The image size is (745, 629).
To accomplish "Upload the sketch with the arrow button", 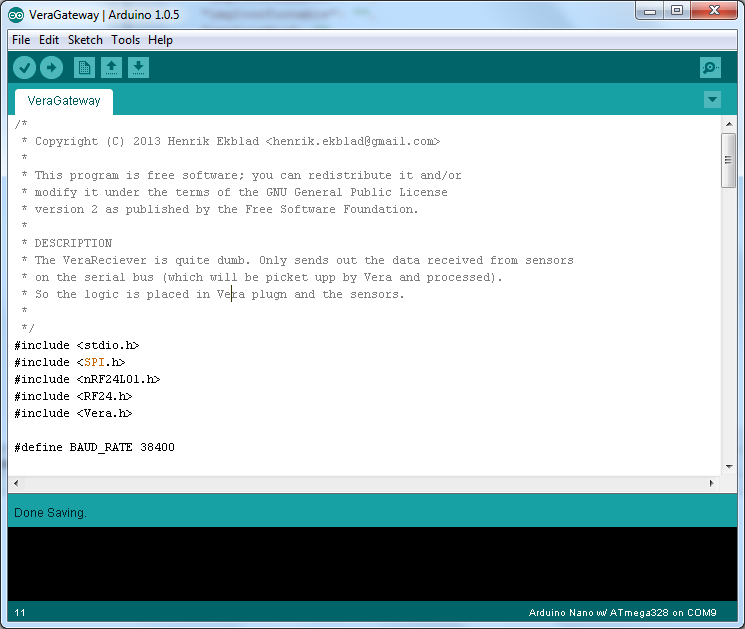I will 51,67.
